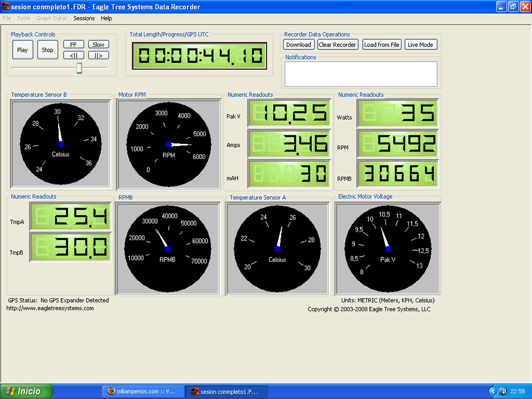Viewport: 532px width, 399px height.
Task: Expand hidden system tray icons arrow
Action: coord(493,392)
